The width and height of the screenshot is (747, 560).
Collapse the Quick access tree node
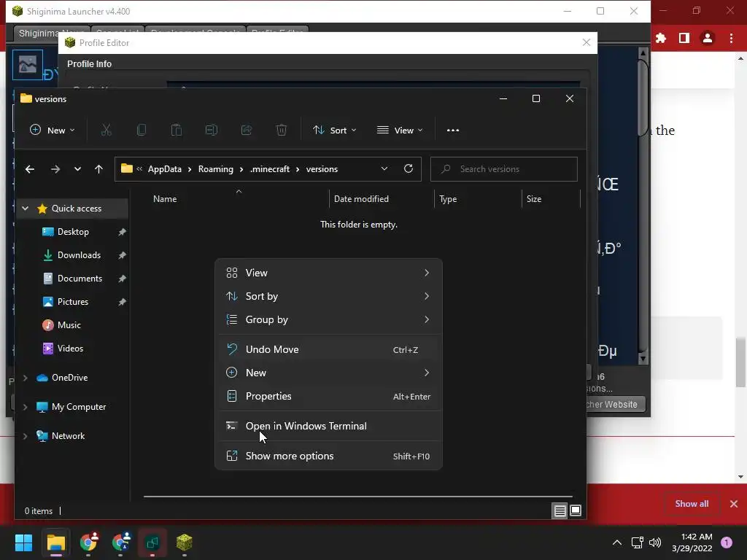[x=26, y=208]
